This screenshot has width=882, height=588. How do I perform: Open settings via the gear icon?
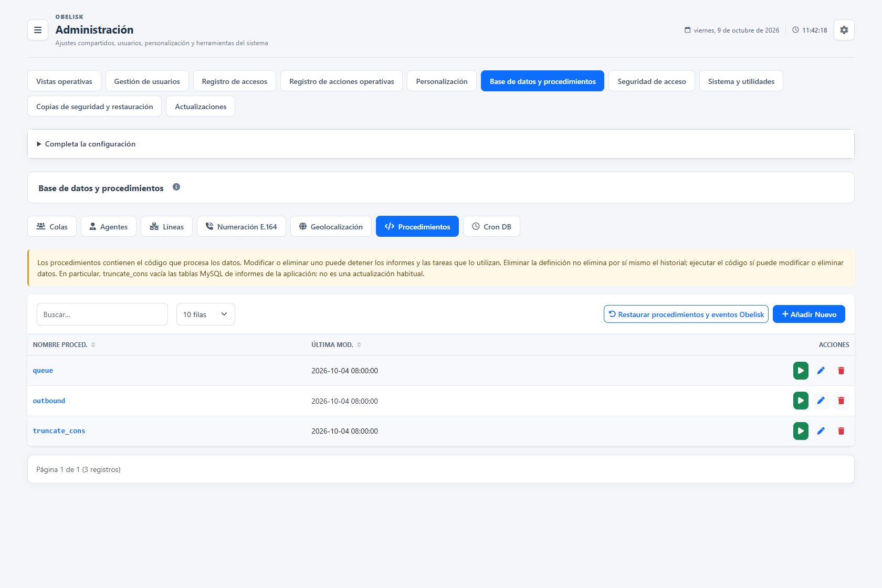(844, 30)
